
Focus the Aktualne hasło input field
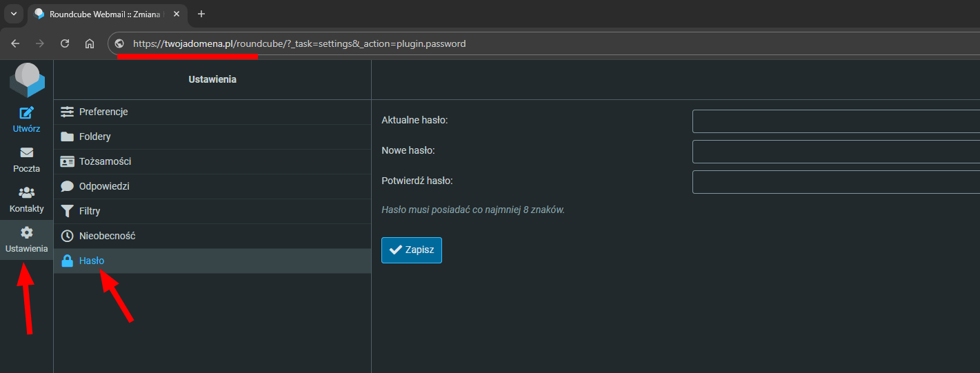835,121
